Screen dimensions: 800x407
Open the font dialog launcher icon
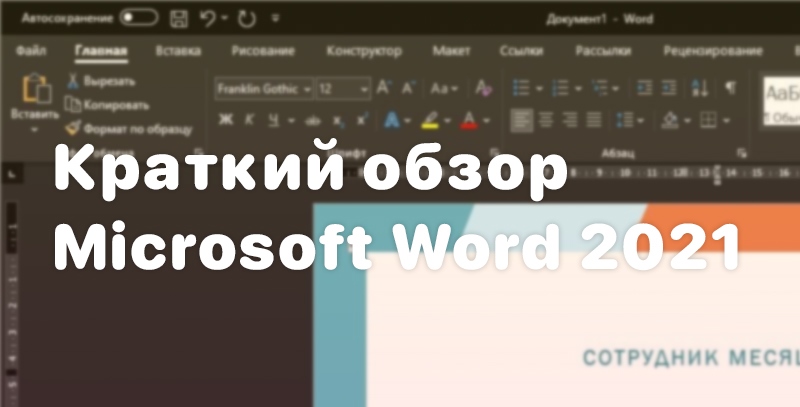493,152
